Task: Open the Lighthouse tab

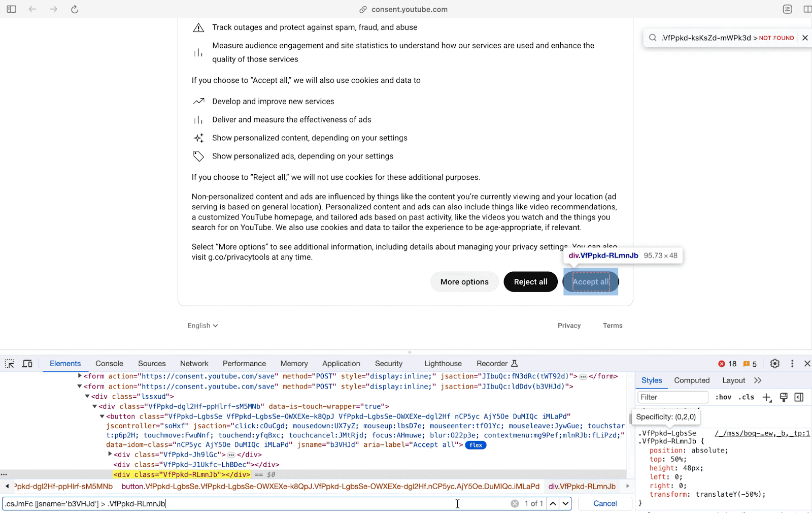Action: [442, 363]
